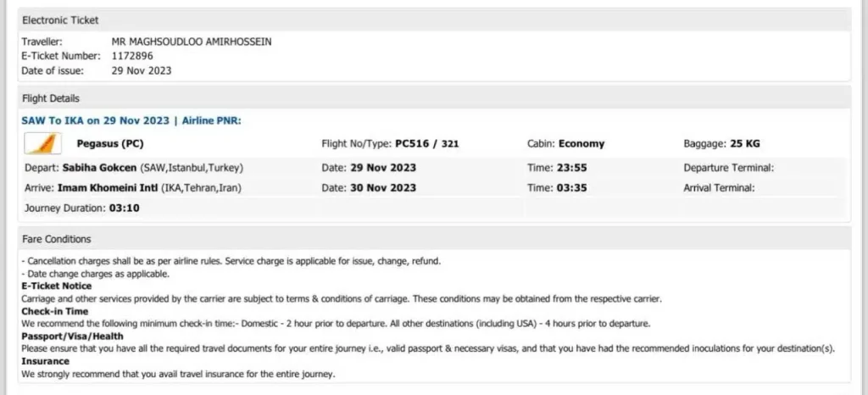Screen dimensions: 868x395
Task: Select the Check-in Time heading
Action: [55, 311]
